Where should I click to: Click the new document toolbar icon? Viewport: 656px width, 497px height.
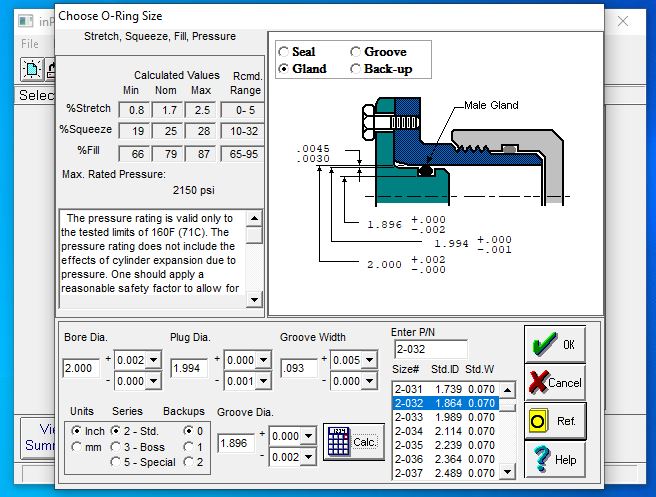(x=32, y=69)
